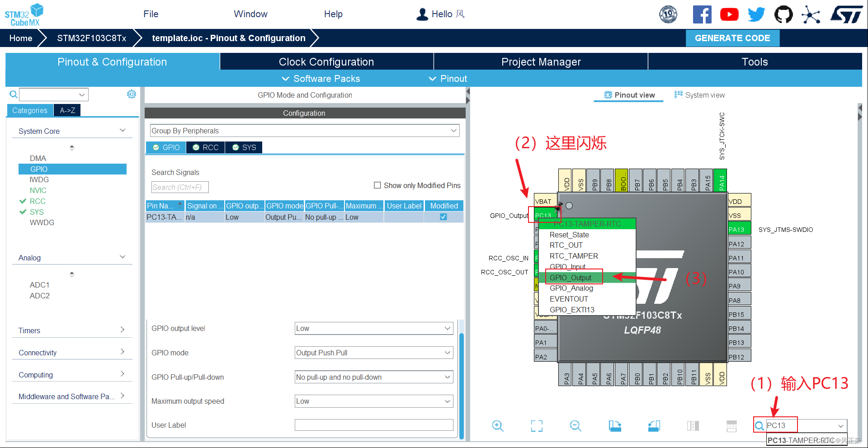Rotate the chip view counter-clockwise

654,425
